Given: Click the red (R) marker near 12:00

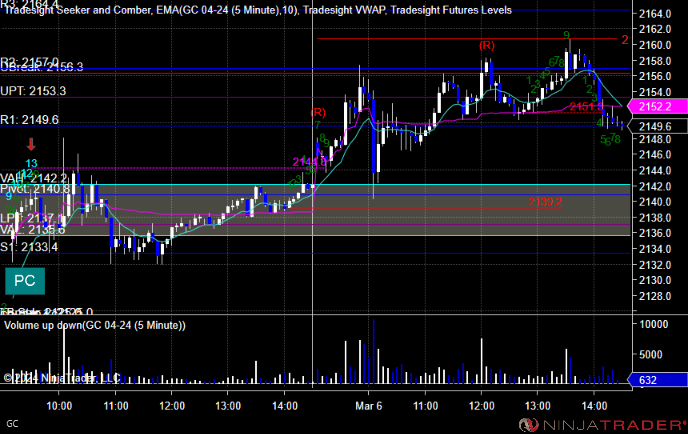Looking at the screenshot, I should [x=487, y=45].
